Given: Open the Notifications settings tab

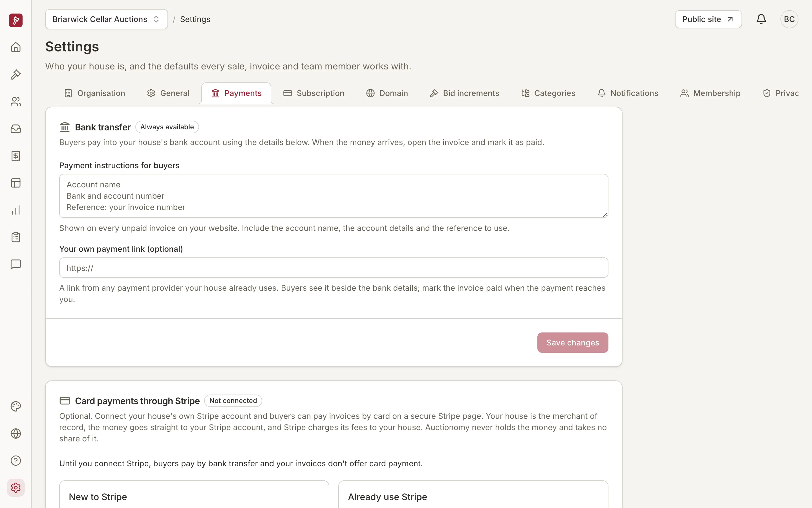Looking at the screenshot, I should click(x=628, y=93).
